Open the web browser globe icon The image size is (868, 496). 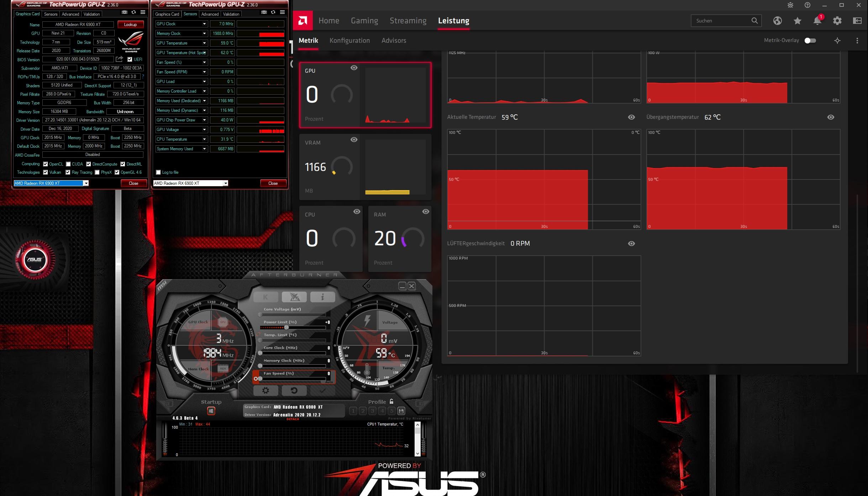point(778,21)
